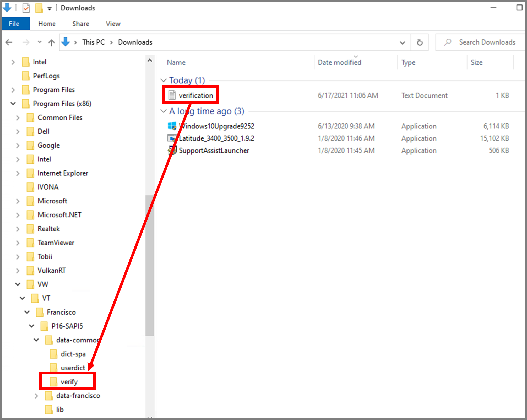Expand the Internet Explorer node
This screenshot has width=527, height=420.
point(18,173)
